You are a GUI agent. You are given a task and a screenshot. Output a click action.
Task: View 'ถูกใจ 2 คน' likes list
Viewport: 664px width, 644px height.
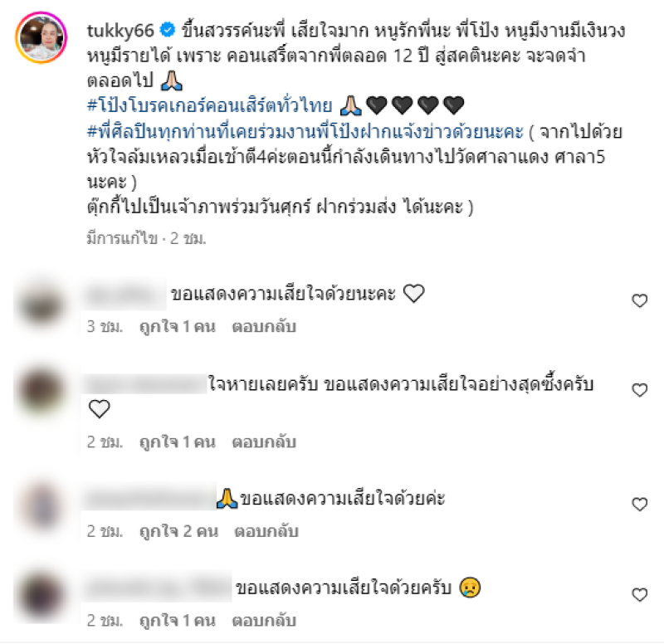coord(178,531)
